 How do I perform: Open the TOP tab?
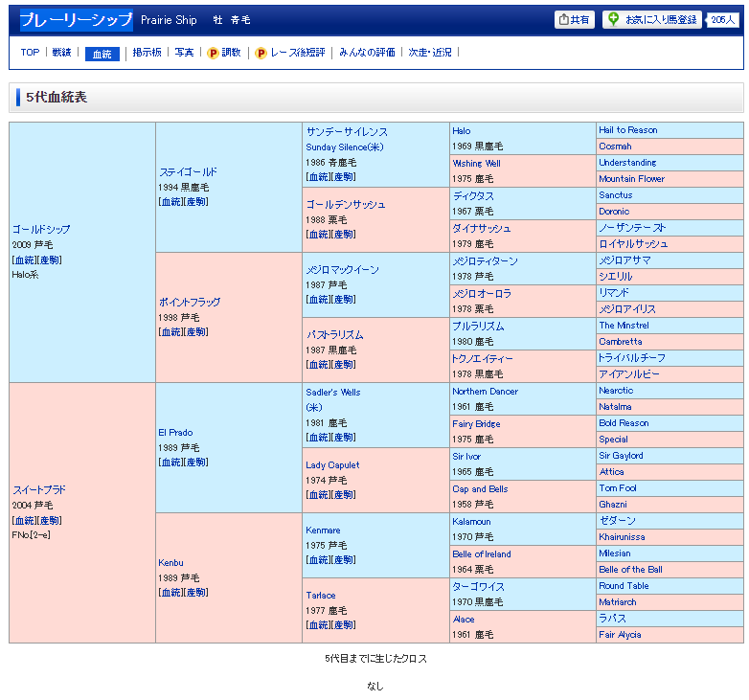coord(30,53)
